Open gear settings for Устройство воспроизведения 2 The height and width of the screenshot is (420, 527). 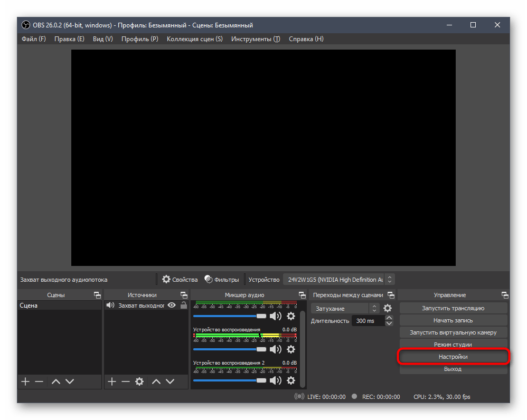click(291, 380)
